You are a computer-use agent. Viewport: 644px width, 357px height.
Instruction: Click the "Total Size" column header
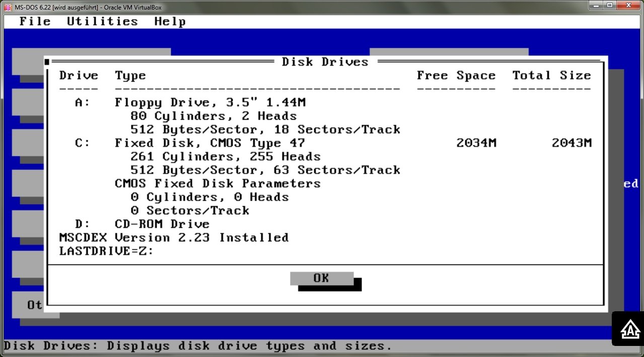point(552,75)
